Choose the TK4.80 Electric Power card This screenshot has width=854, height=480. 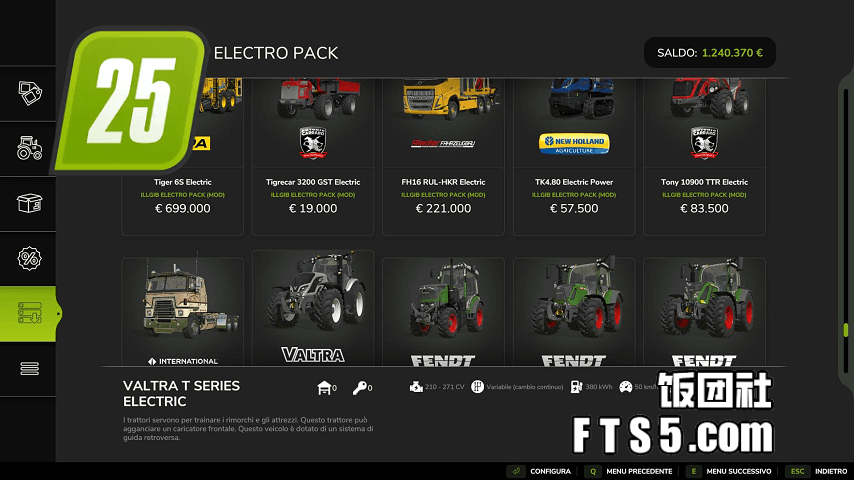click(574, 156)
